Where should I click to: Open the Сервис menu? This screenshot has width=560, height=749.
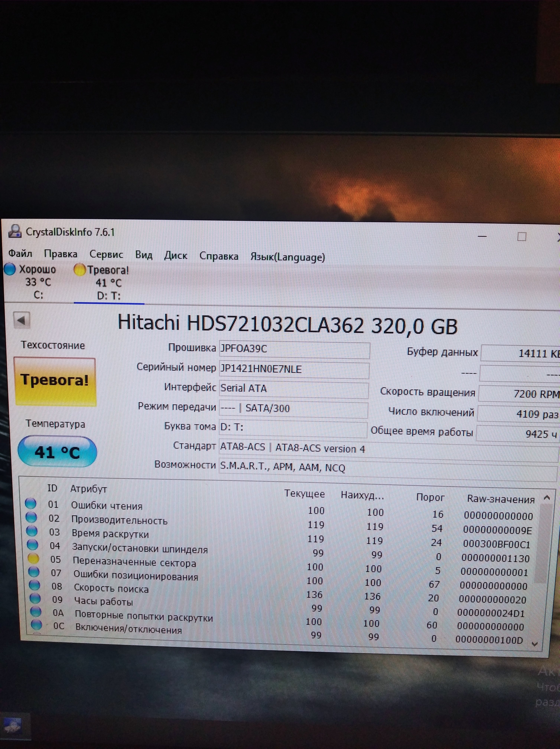click(x=106, y=254)
